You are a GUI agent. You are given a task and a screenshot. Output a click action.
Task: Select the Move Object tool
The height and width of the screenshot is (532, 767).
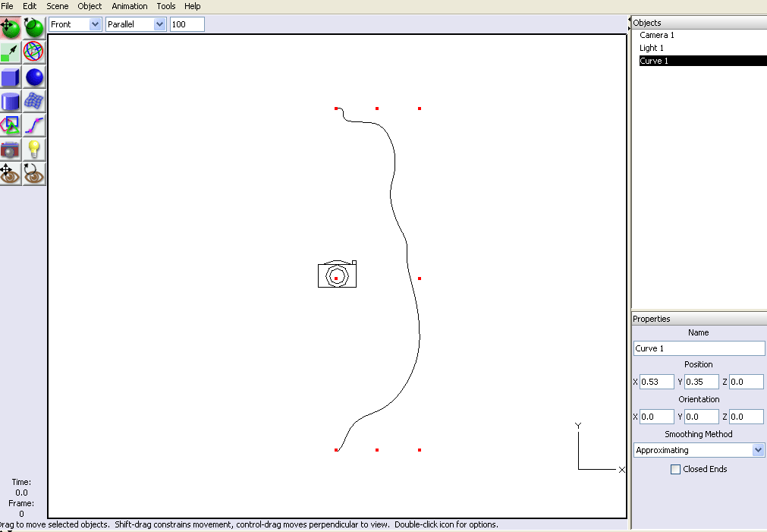point(11,29)
